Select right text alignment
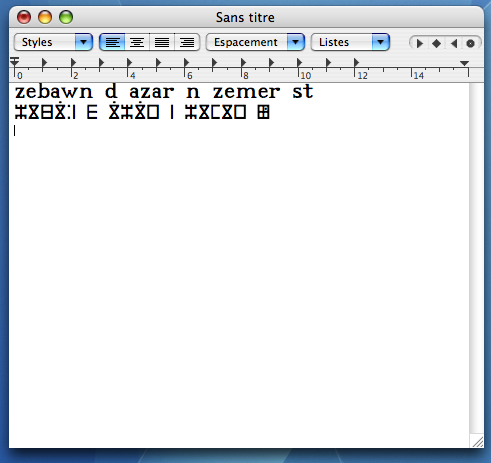The image size is (491, 463). 187,42
